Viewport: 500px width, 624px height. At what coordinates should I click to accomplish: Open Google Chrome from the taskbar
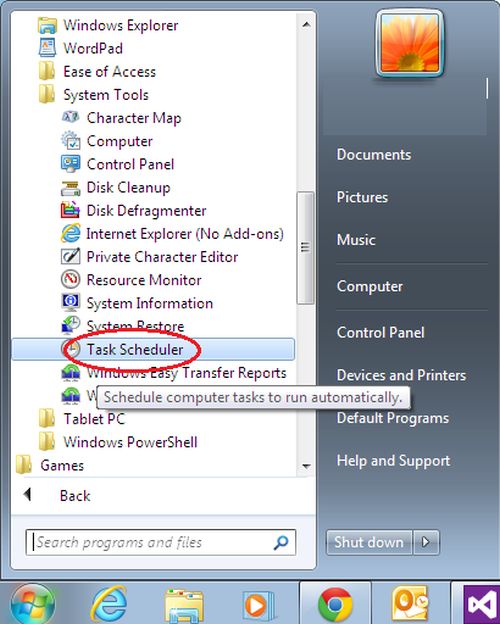click(335, 605)
